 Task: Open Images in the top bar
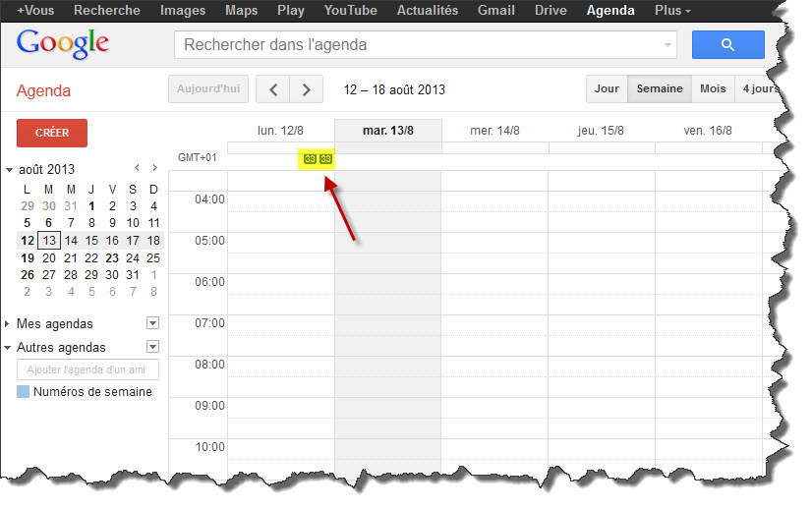pyautogui.click(x=182, y=11)
